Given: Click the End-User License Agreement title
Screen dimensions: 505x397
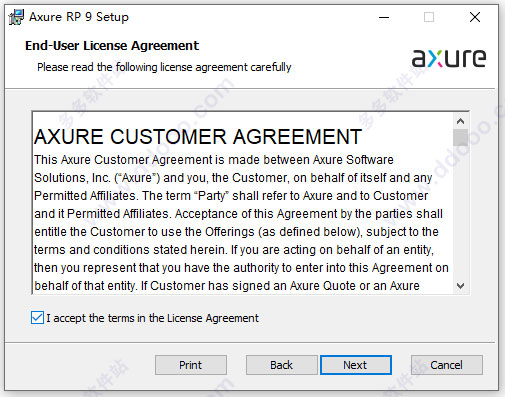Looking at the screenshot, I should 112,46.
